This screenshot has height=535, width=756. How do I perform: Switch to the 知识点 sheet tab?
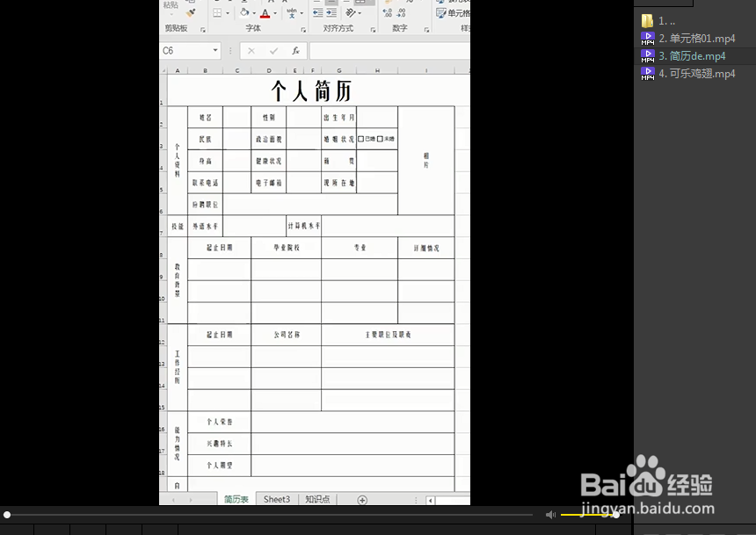tap(317, 499)
